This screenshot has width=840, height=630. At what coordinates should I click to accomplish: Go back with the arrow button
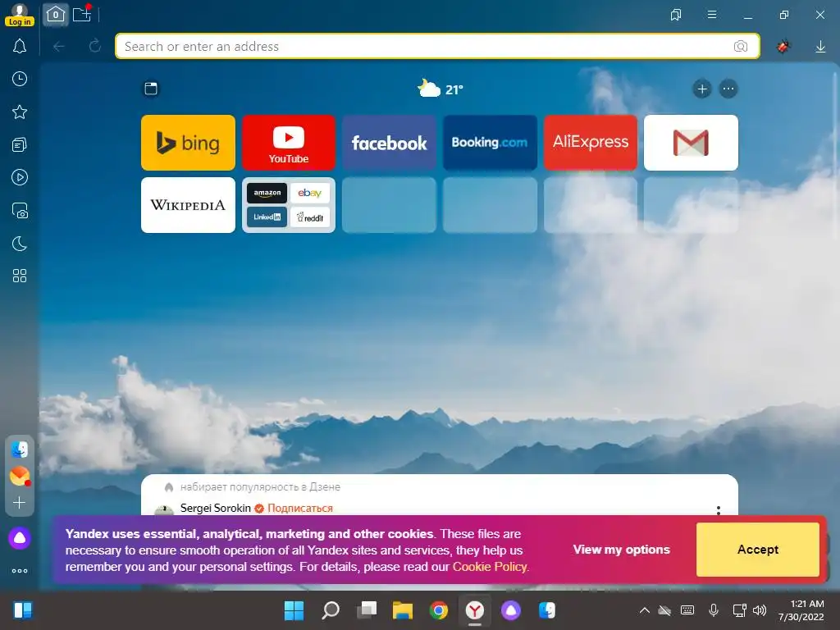(59, 47)
